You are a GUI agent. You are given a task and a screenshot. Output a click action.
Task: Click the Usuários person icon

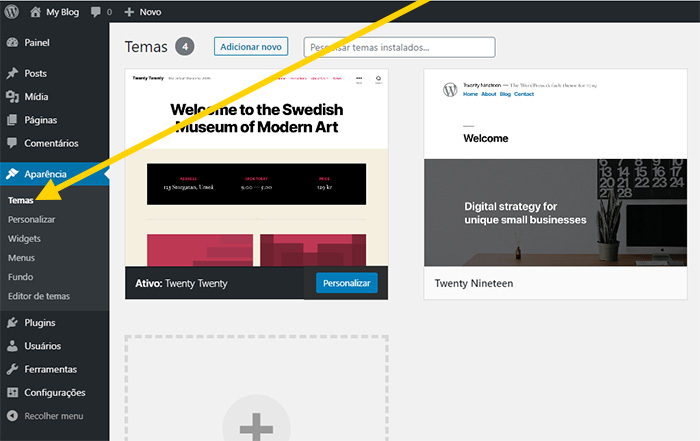click(x=12, y=345)
